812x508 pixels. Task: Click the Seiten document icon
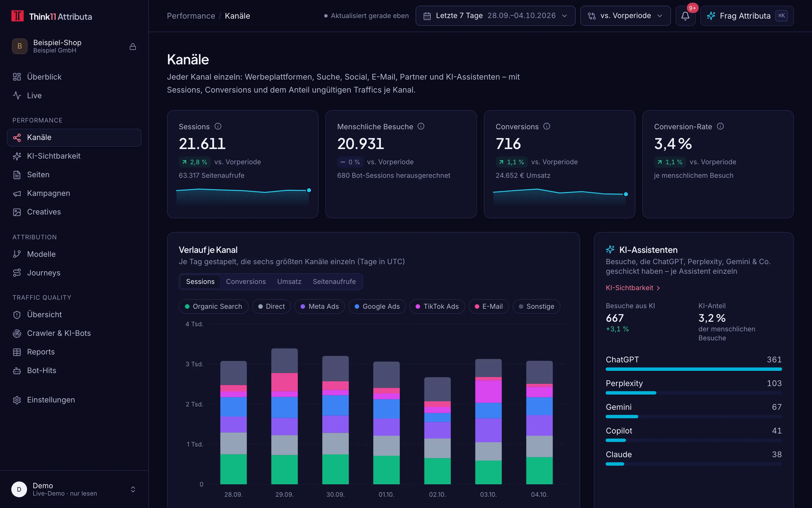(x=17, y=175)
